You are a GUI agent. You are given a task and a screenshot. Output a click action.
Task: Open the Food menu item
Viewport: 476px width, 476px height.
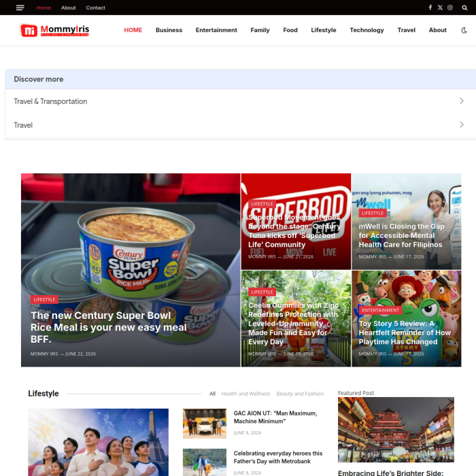[290, 30]
